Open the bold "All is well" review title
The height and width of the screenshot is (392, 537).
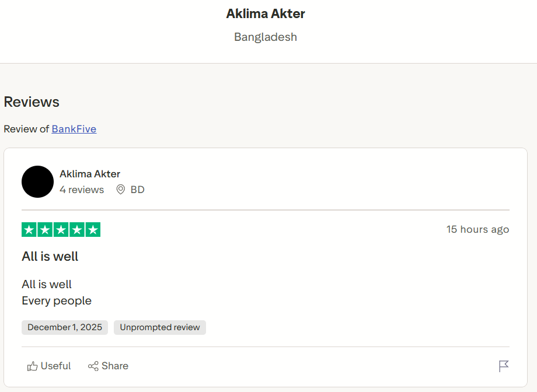coord(50,257)
